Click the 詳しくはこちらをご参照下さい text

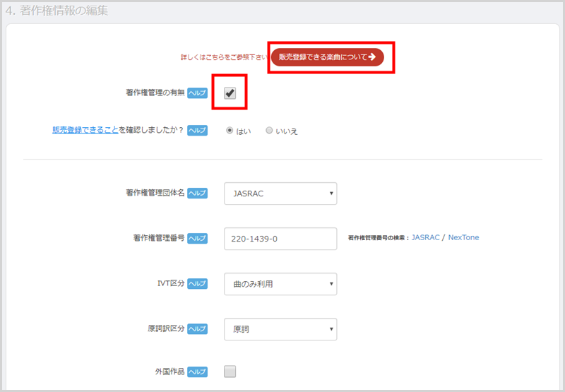pyautogui.click(x=224, y=57)
